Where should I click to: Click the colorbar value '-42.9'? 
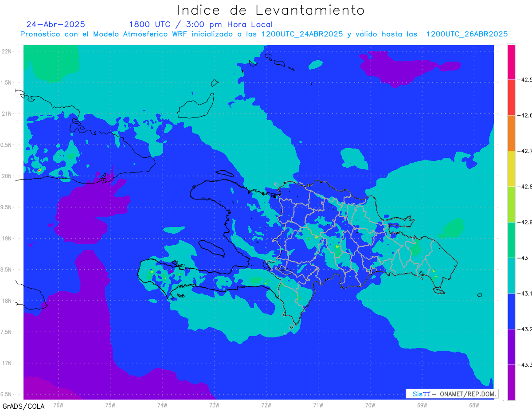click(x=525, y=222)
